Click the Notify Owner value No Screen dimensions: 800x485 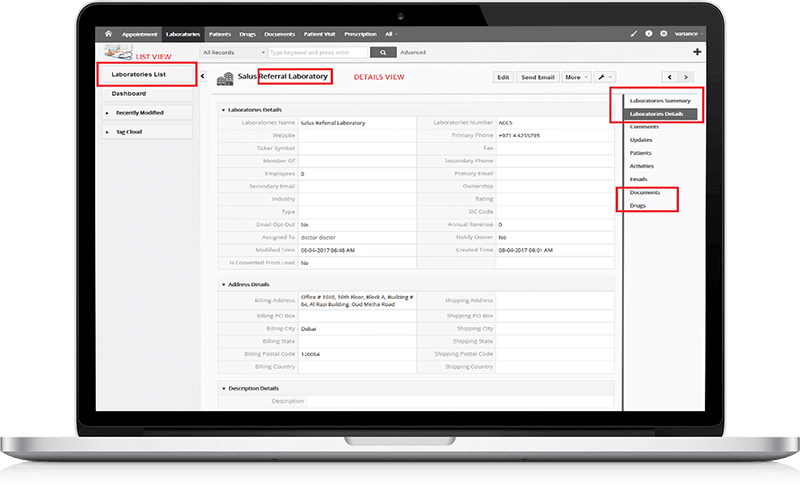pyautogui.click(x=502, y=238)
